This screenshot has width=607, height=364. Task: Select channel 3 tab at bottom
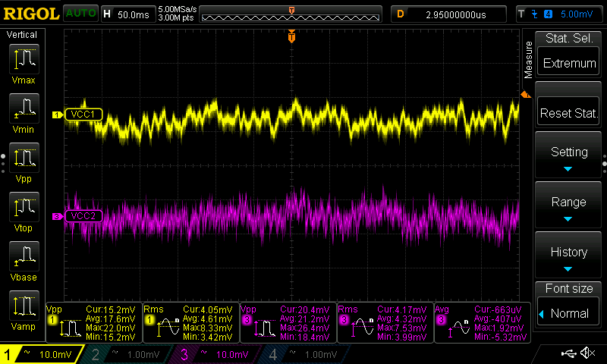[215, 354]
